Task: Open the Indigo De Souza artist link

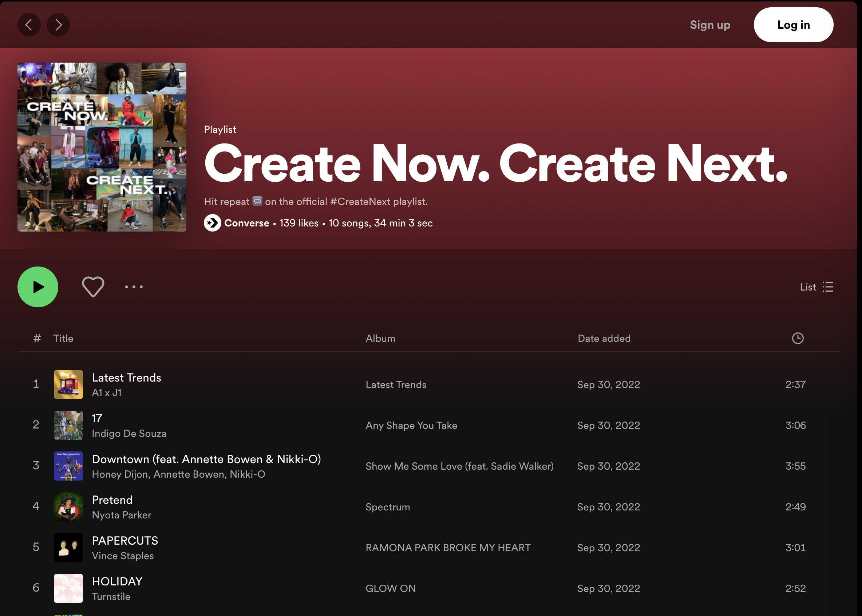Action: pyautogui.click(x=129, y=433)
